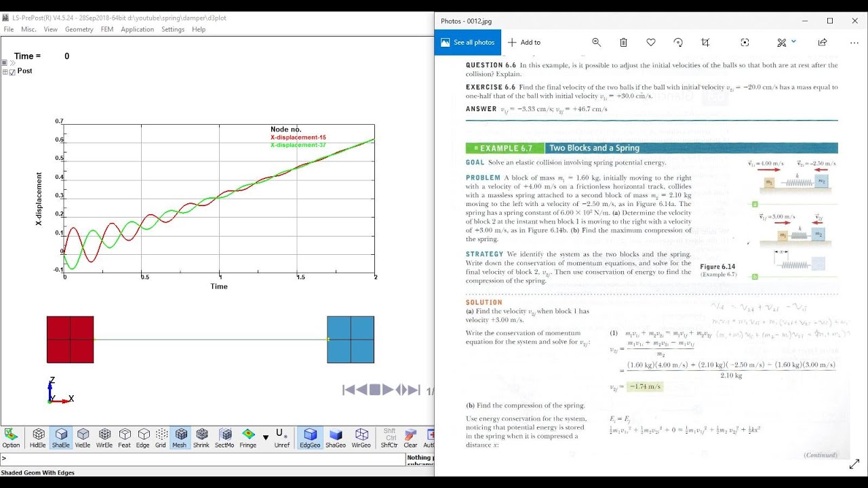Screen dimensions: 868x488
Task: Click the red block in the model view
Action: pyautogui.click(x=70, y=340)
